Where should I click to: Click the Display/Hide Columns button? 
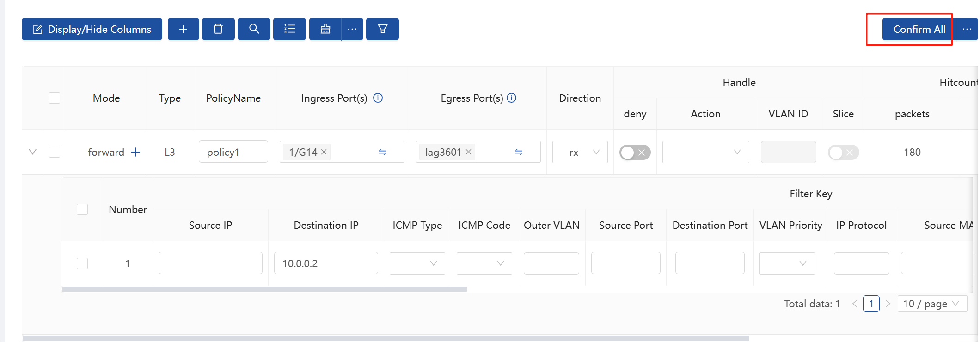(x=92, y=29)
